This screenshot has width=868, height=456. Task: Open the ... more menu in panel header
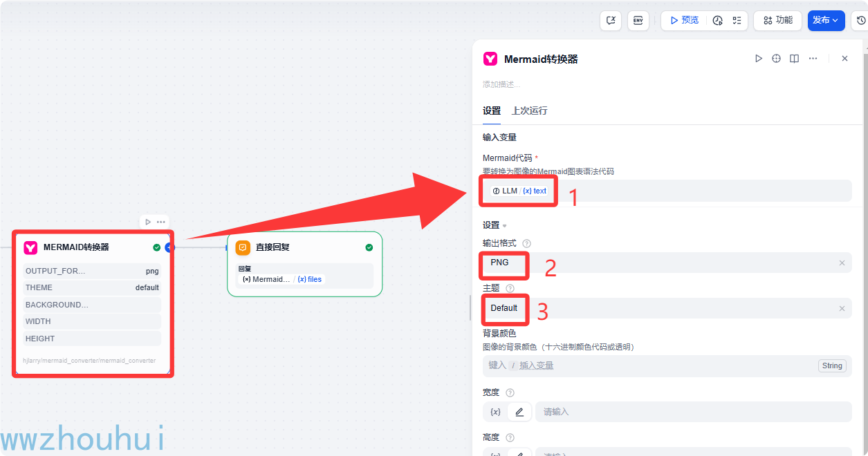pyautogui.click(x=813, y=58)
